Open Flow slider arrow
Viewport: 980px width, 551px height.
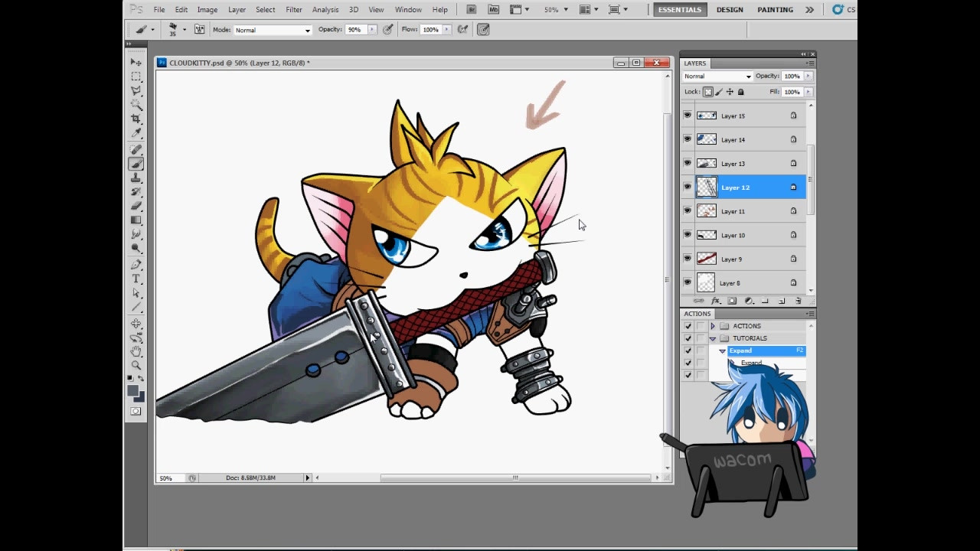pyautogui.click(x=446, y=30)
